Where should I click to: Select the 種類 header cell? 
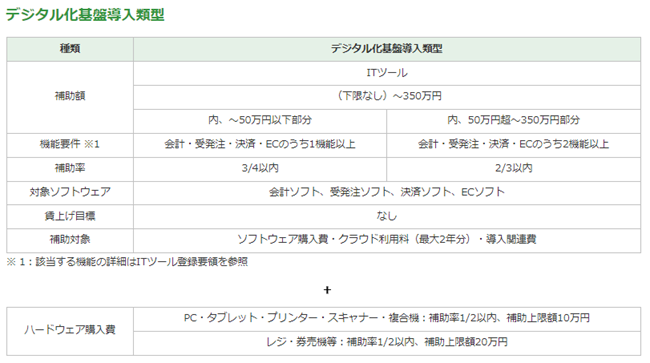coord(70,49)
